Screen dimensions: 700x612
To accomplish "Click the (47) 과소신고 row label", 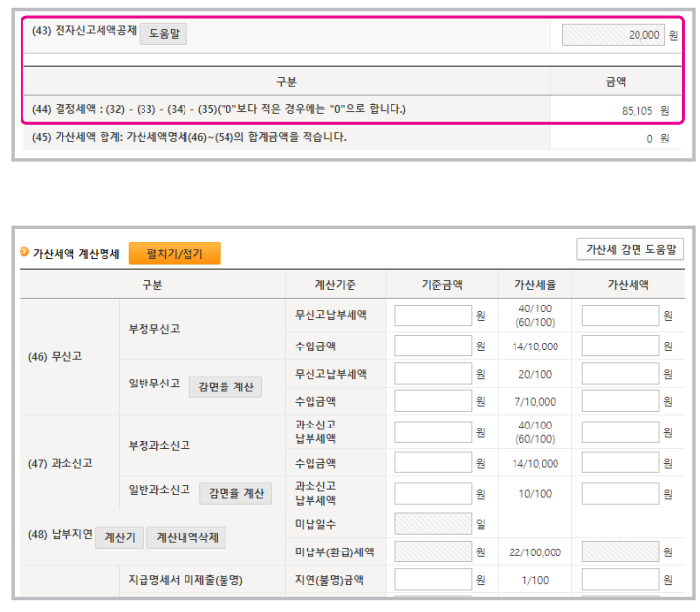I will point(61,463).
